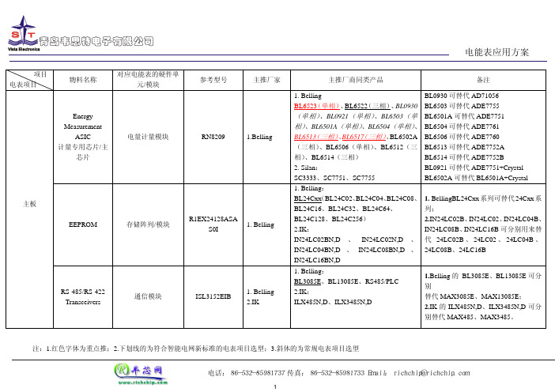Viewport: 555px width, 392px height.
Task: Click the 备注 column header
Action: [483, 80]
